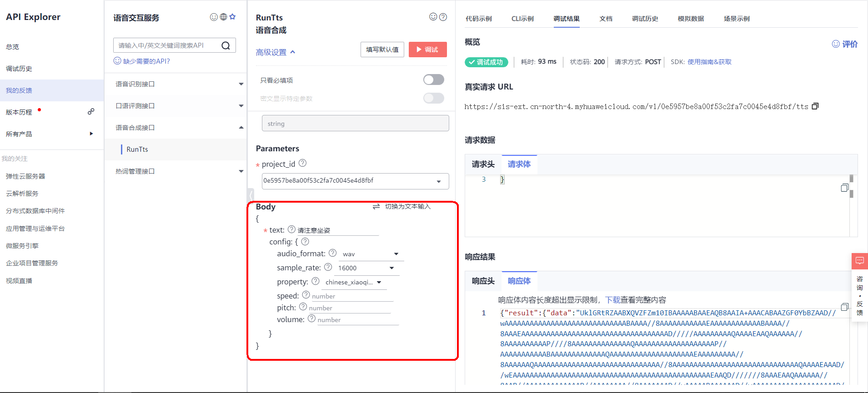Click the speed number input field
Screen dimensions: 868x393
[x=352, y=296]
